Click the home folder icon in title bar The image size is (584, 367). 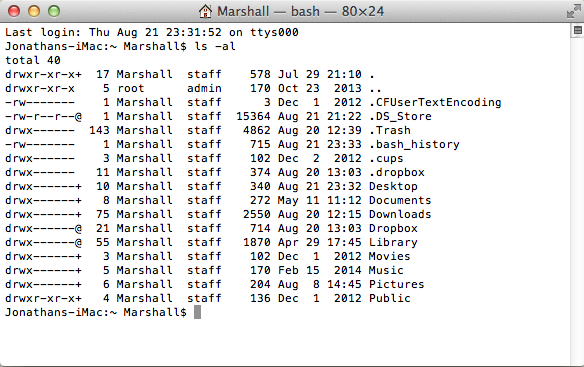205,11
